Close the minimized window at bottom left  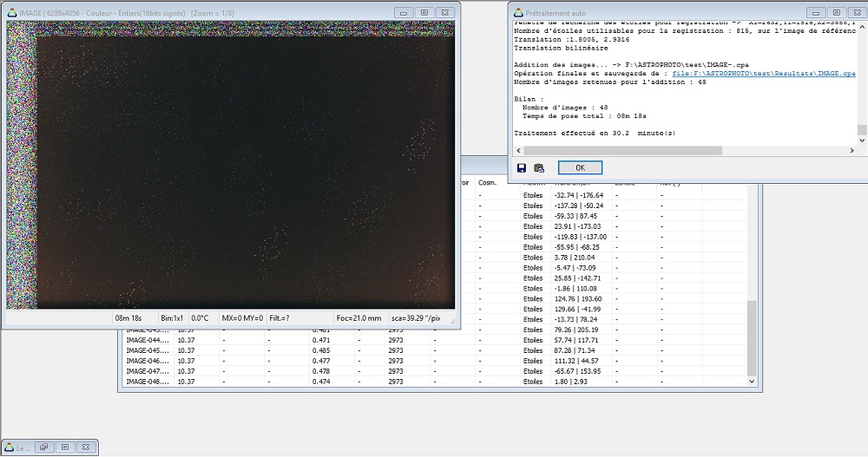[86, 447]
